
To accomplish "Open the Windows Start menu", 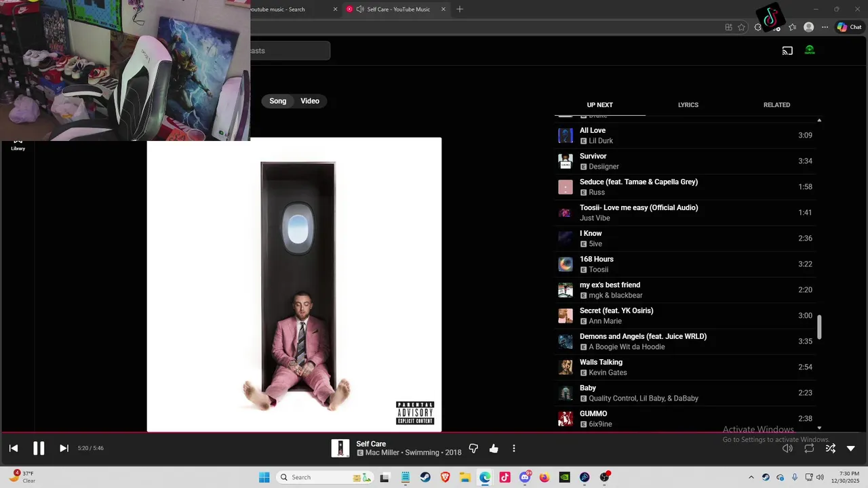I will [264, 477].
